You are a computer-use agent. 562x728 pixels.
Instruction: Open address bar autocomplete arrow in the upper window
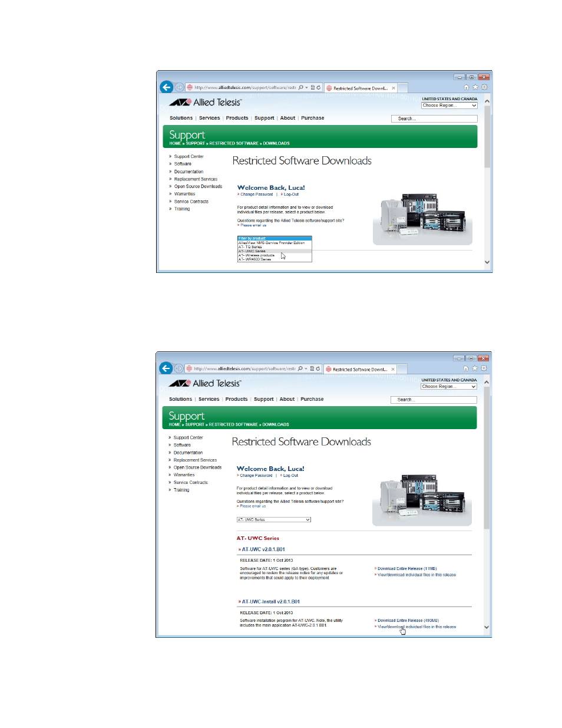306,87
